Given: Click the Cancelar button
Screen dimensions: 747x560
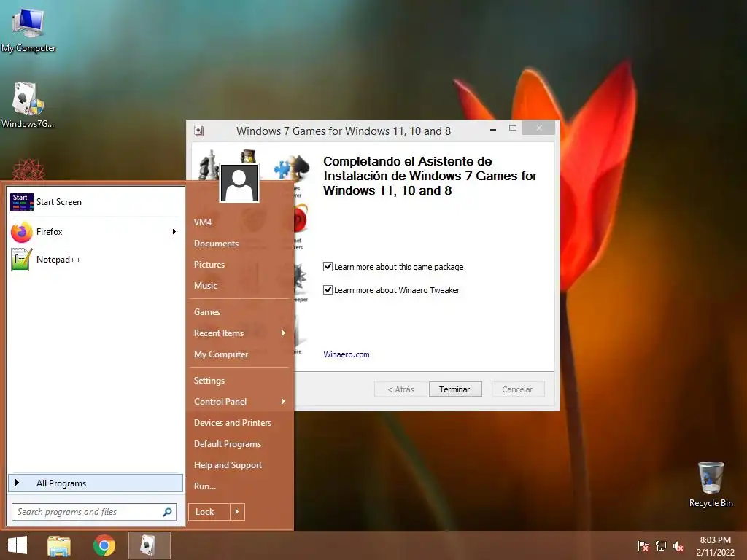Looking at the screenshot, I should pos(517,389).
